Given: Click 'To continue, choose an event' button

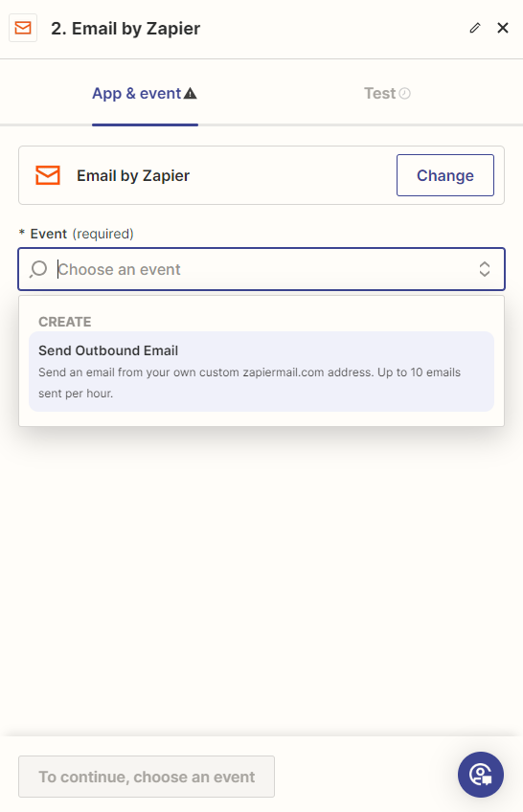Looking at the screenshot, I should [147, 777].
